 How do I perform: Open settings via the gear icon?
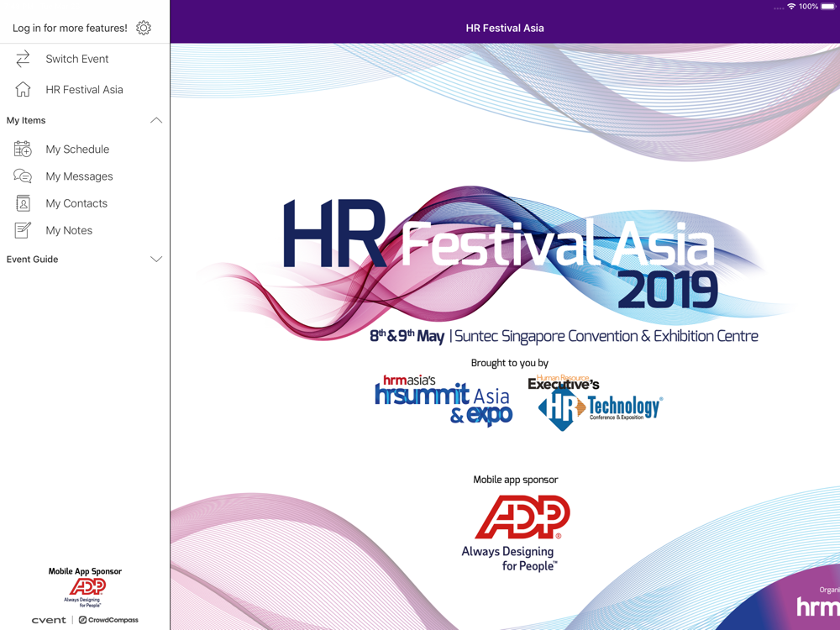pos(144,28)
